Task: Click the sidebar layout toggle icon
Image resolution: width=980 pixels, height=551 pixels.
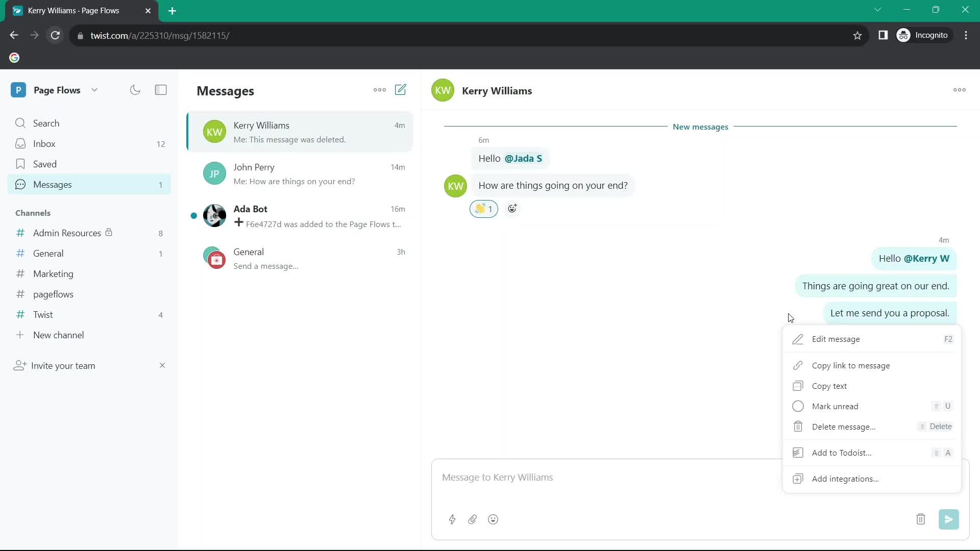Action: [x=160, y=89]
